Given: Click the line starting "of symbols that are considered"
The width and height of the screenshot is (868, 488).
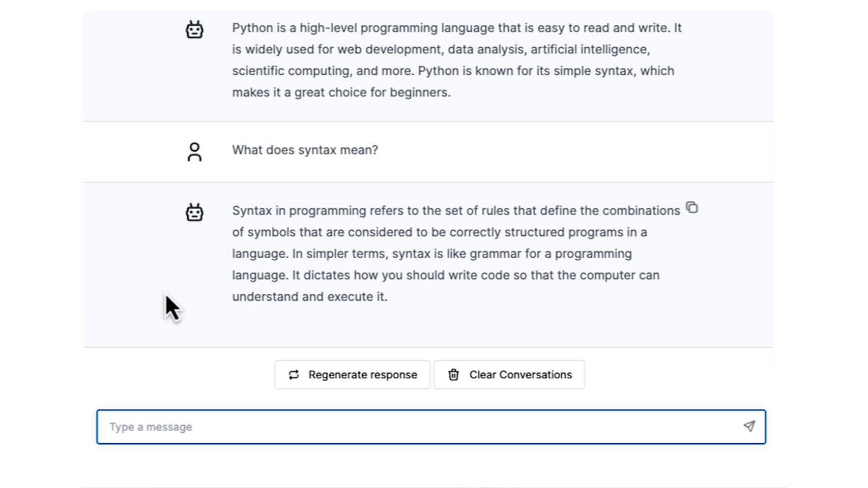Looking at the screenshot, I should pos(440,232).
